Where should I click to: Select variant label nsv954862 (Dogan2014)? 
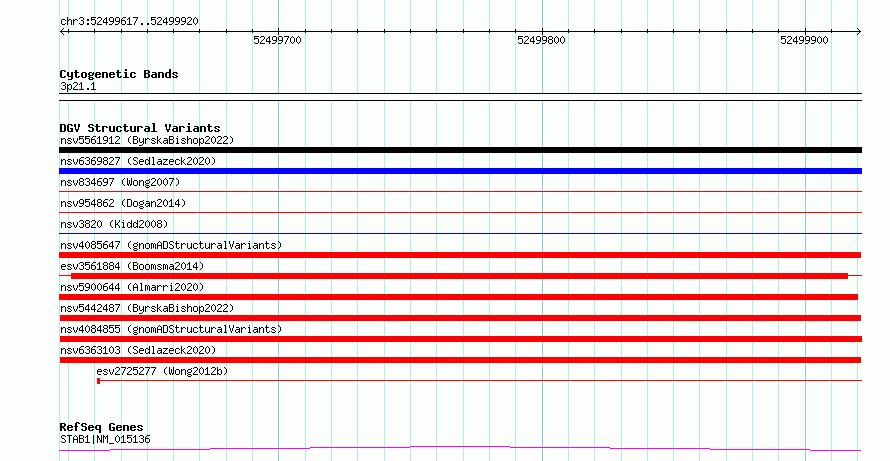coord(123,203)
